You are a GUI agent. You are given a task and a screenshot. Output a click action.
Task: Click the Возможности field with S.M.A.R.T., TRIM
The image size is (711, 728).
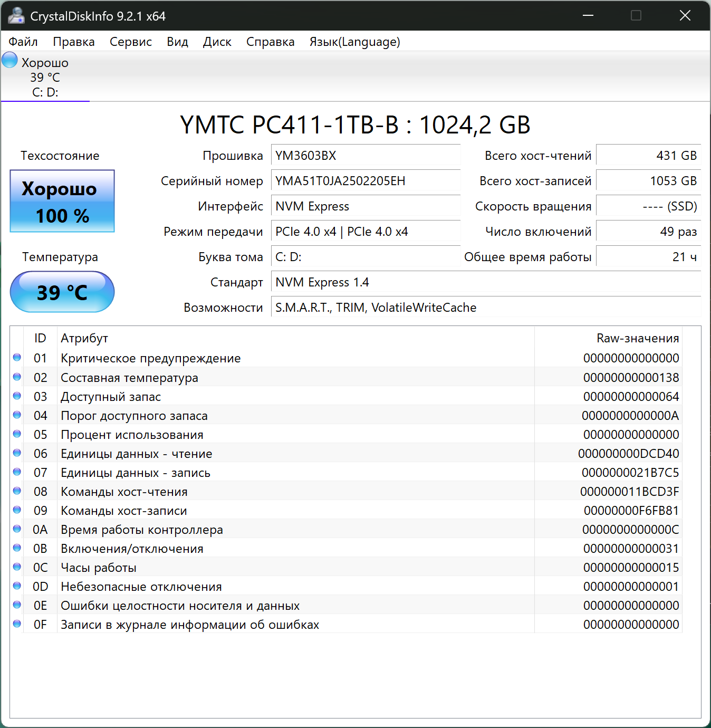click(x=486, y=308)
